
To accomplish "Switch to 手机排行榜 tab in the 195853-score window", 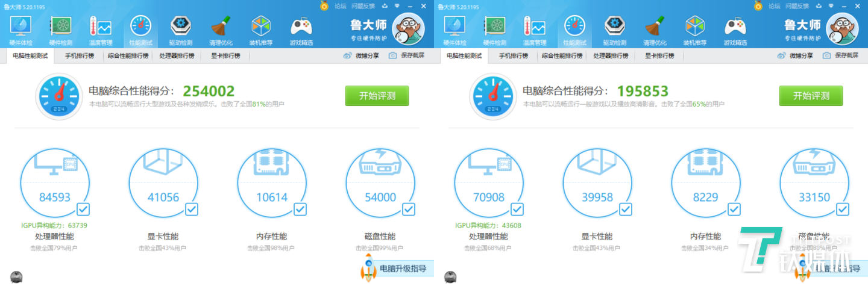I will (x=513, y=55).
